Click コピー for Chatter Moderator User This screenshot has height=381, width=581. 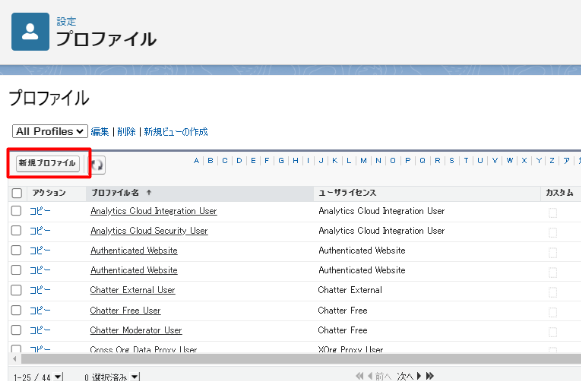[x=40, y=330]
